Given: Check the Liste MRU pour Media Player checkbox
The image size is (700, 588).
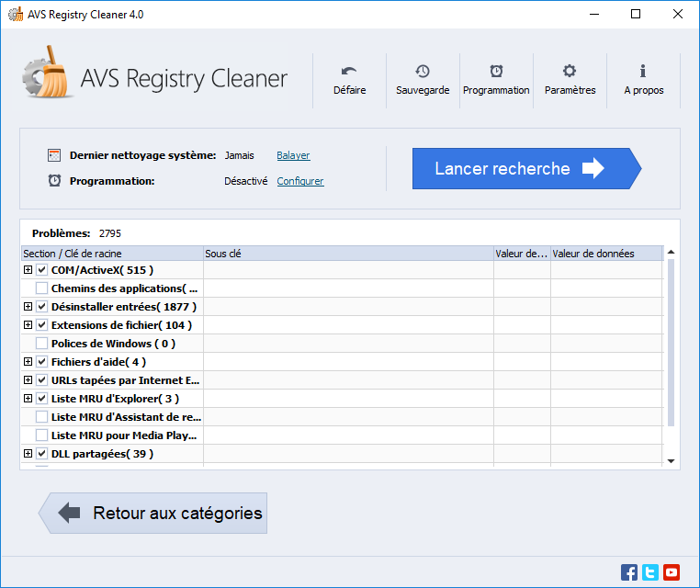Looking at the screenshot, I should pyautogui.click(x=42, y=435).
